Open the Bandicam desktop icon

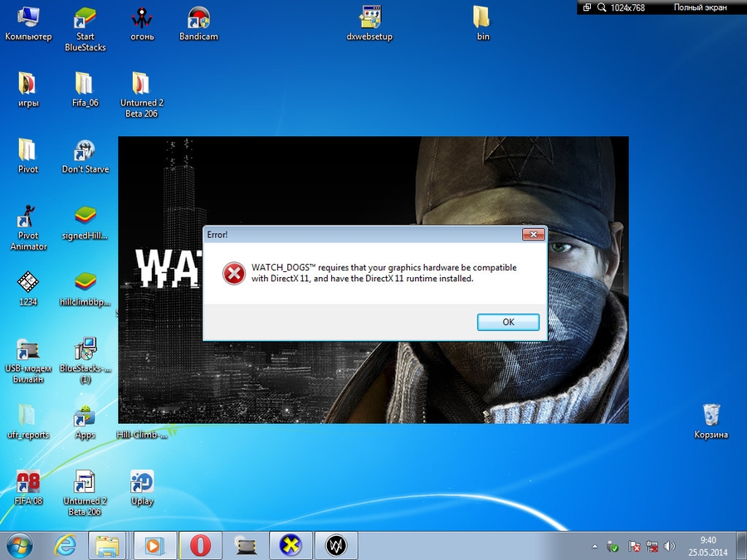(198, 18)
